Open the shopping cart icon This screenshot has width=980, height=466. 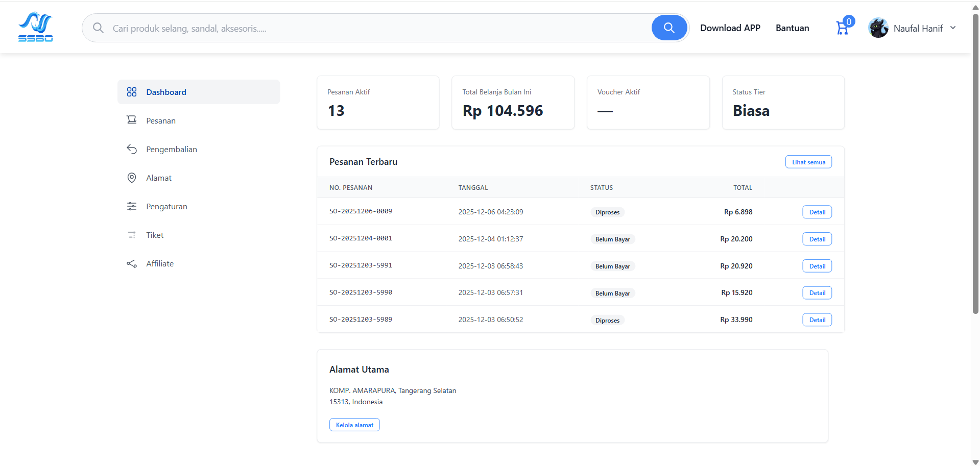click(x=842, y=28)
